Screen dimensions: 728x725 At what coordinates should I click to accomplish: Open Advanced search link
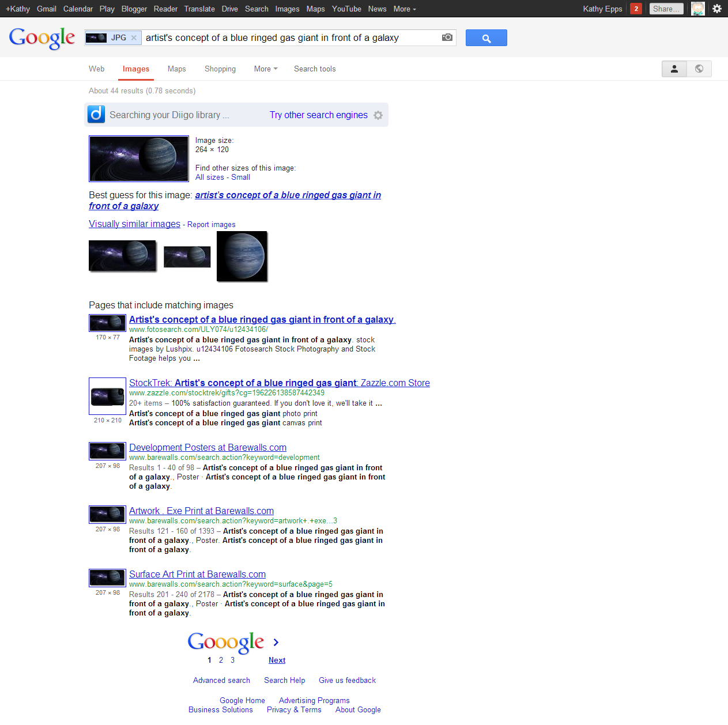click(x=221, y=680)
